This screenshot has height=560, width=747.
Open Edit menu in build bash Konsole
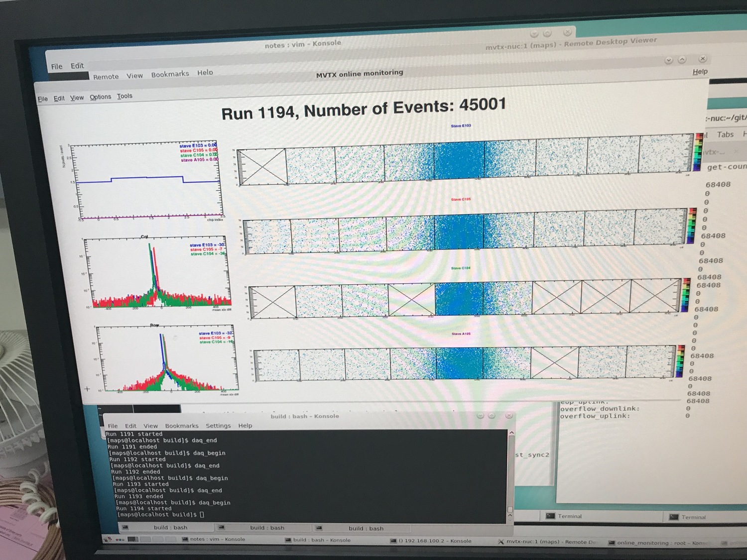[x=130, y=426]
